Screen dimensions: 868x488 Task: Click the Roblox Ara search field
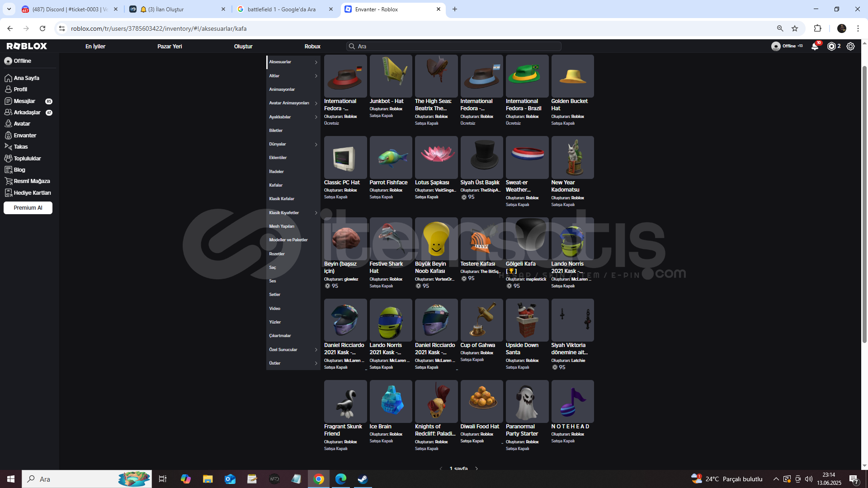[x=454, y=46]
